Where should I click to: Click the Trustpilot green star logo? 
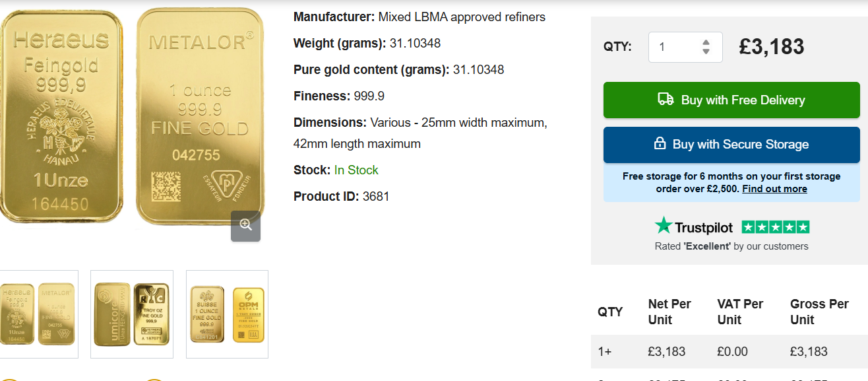(663, 226)
